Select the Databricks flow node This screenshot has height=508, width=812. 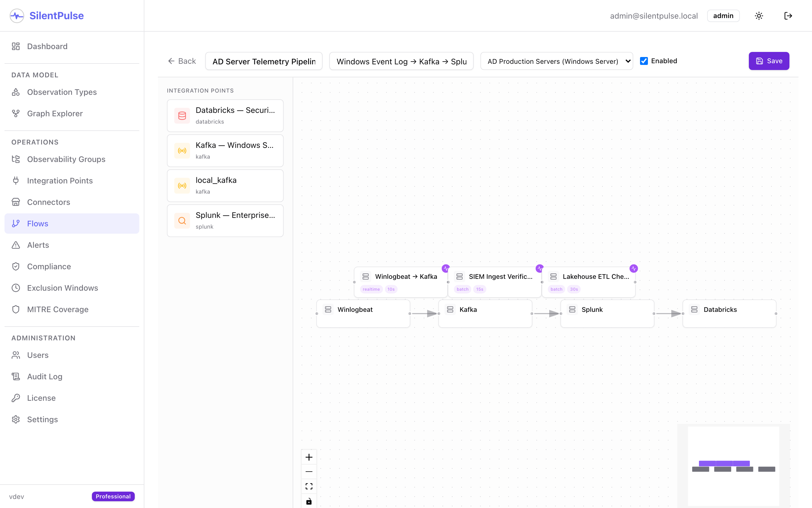729,314
